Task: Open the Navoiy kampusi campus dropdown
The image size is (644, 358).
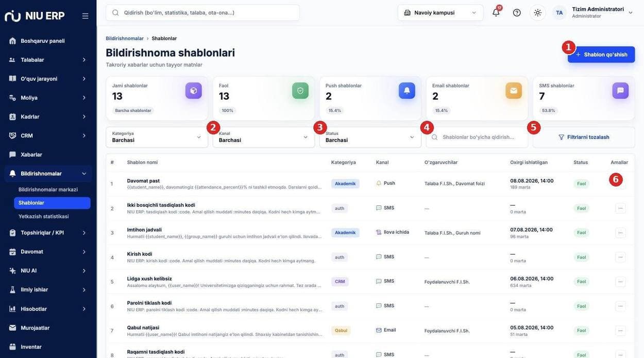Action: [440, 12]
